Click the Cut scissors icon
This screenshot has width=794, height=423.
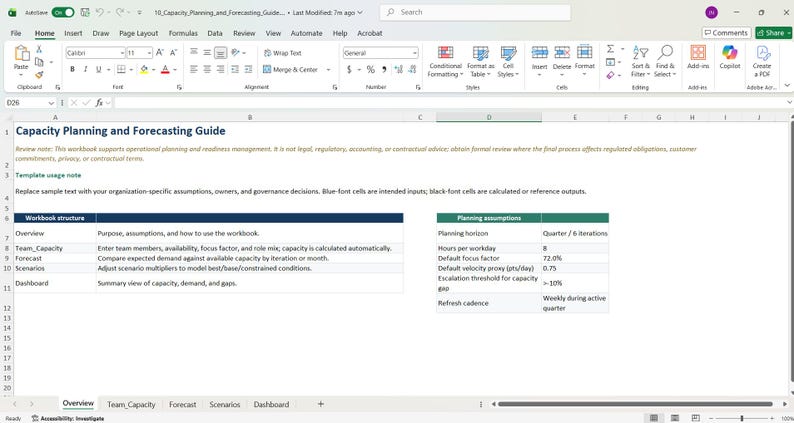pyautogui.click(x=39, y=50)
